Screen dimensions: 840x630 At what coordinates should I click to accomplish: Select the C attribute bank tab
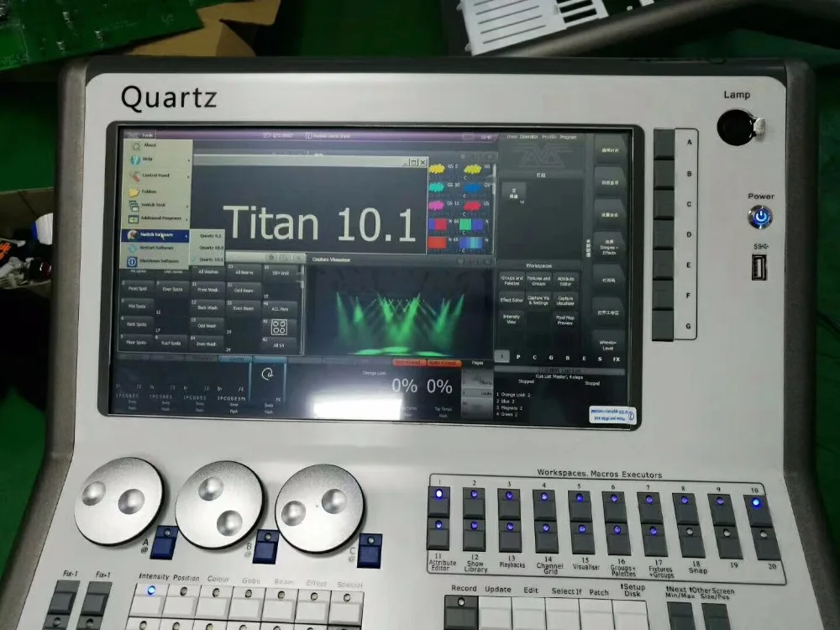(534, 357)
